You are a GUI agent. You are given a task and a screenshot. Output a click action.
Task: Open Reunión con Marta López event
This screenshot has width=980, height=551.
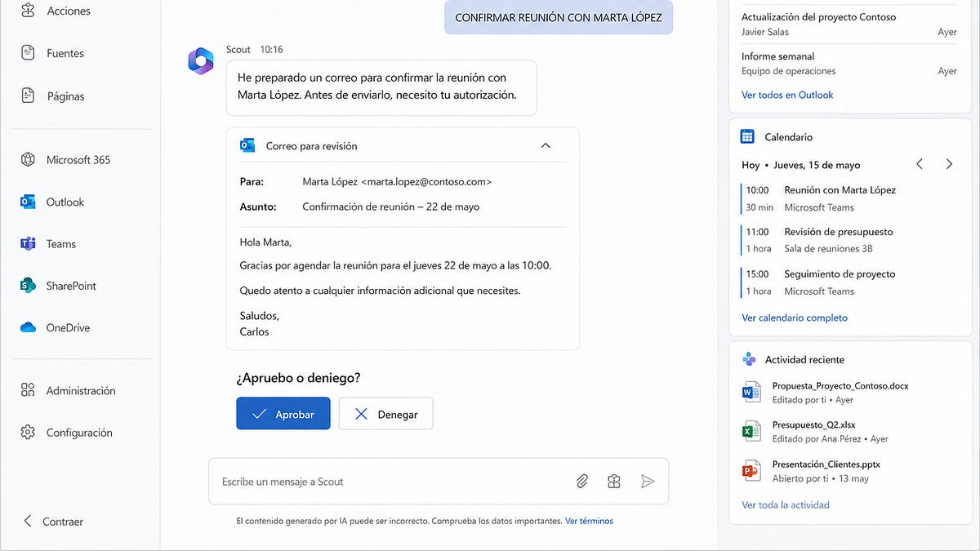pyautogui.click(x=849, y=198)
